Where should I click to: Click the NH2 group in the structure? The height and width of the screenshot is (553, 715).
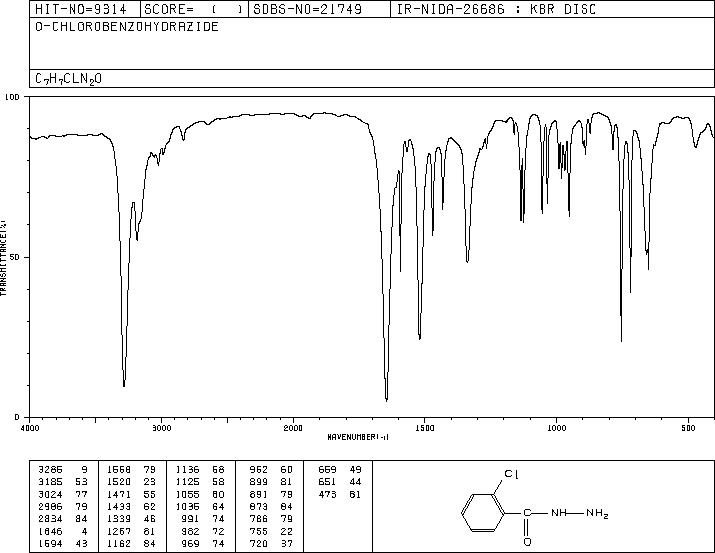coord(597,513)
